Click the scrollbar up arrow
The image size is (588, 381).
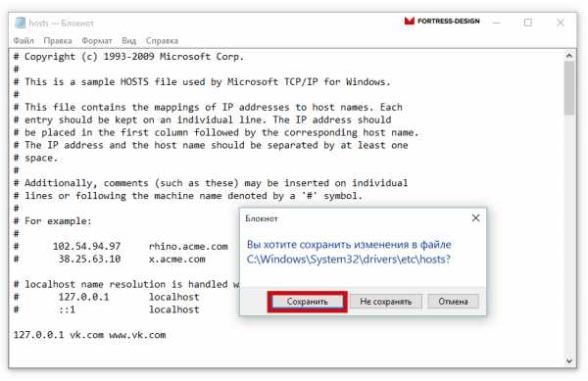tap(568, 56)
